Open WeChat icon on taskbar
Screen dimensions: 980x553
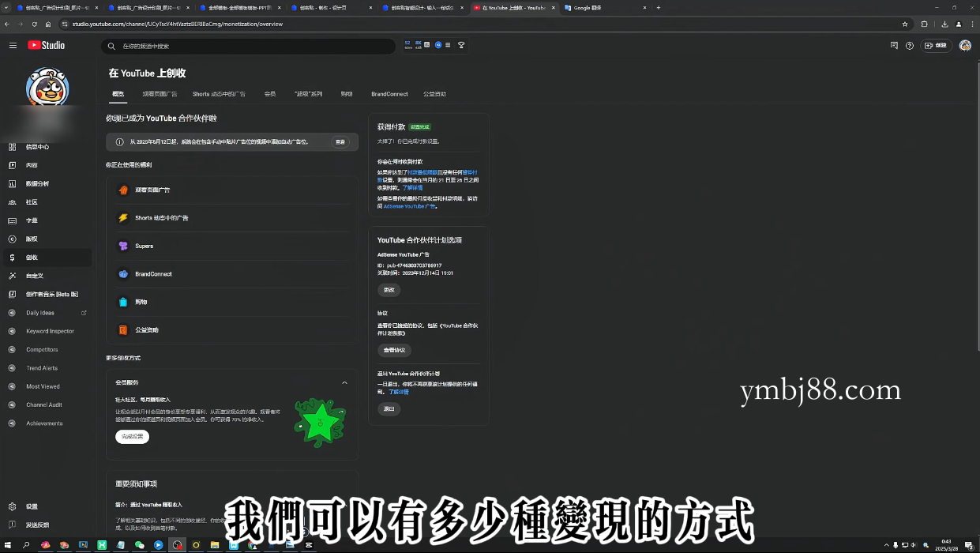(x=140, y=545)
